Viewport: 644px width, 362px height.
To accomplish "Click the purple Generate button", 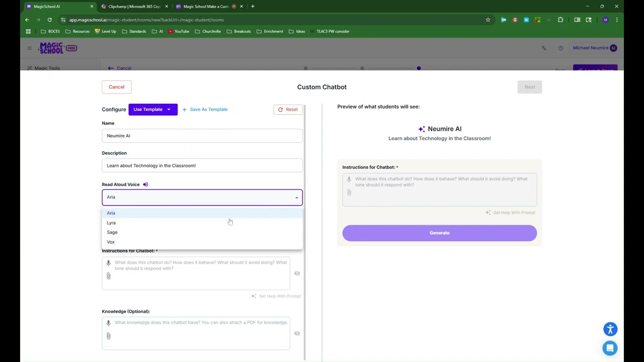I will coord(439,233).
